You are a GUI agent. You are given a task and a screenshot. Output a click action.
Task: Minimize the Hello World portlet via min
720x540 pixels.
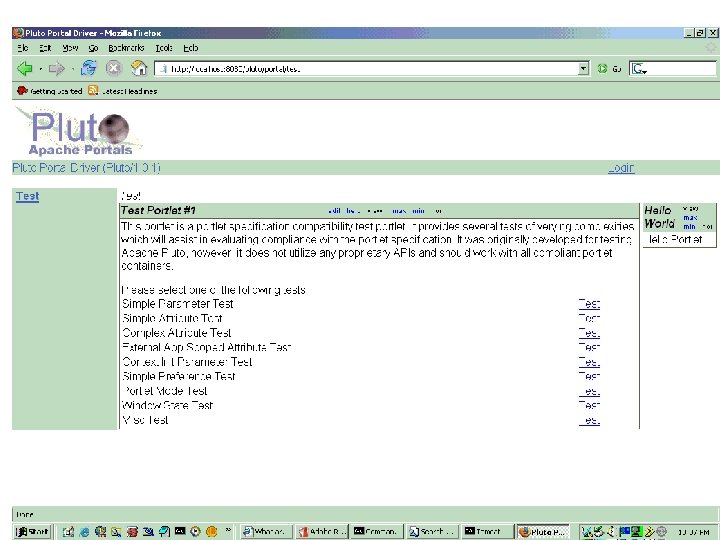point(689,226)
